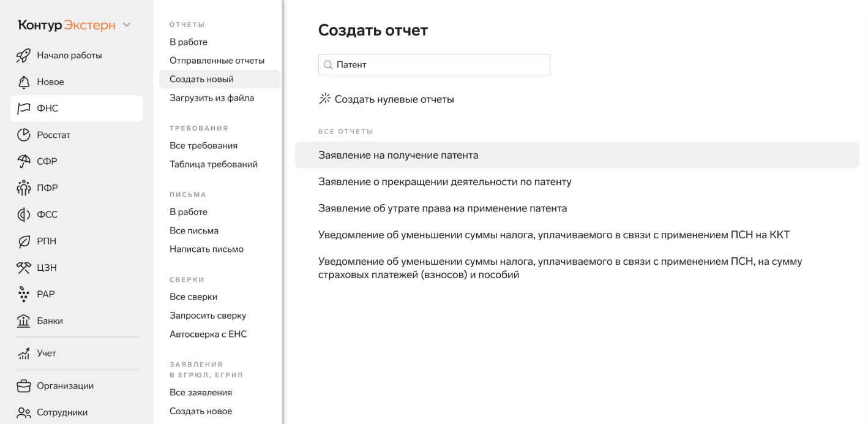Screen dimensions: 868x424
Task: Open Автосверка с ЕНС
Action: [x=208, y=335]
